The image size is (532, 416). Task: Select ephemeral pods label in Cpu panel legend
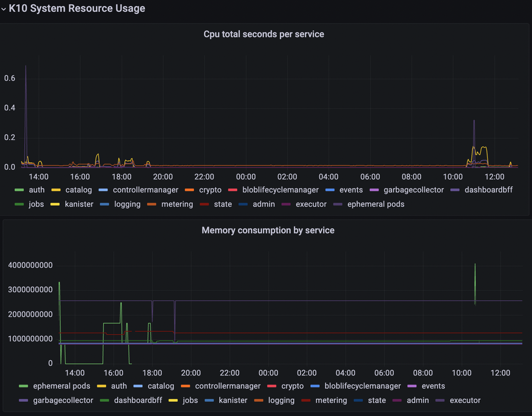pyautogui.click(x=376, y=204)
